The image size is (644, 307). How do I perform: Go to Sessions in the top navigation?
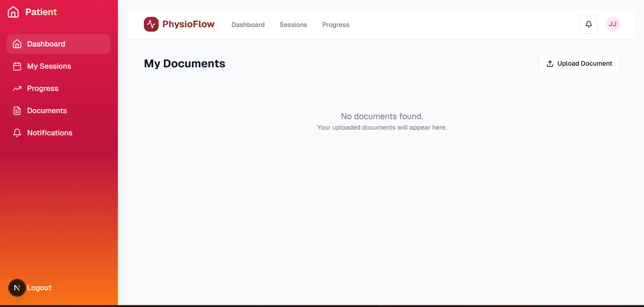pyautogui.click(x=293, y=25)
